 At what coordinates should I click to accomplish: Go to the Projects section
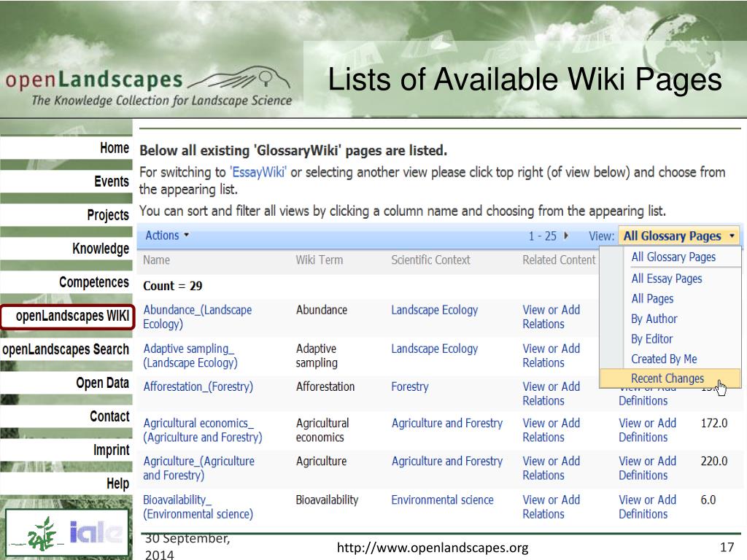pyautogui.click(x=108, y=215)
